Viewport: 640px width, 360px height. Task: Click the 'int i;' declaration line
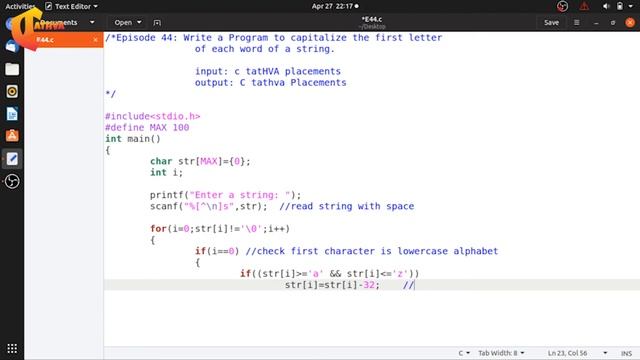pyautogui.click(x=166, y=173)
